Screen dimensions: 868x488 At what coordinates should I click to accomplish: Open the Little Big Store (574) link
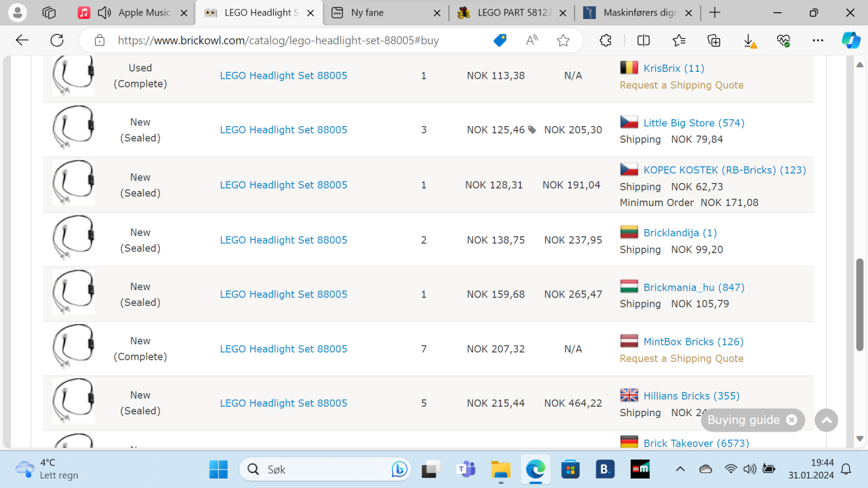[694, 123]
